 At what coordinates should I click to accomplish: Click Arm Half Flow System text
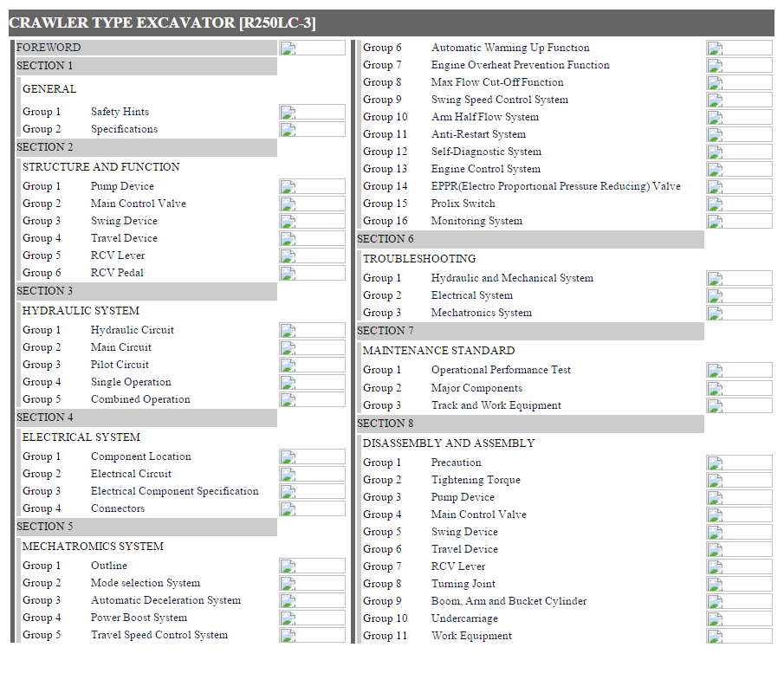(485, 117)
